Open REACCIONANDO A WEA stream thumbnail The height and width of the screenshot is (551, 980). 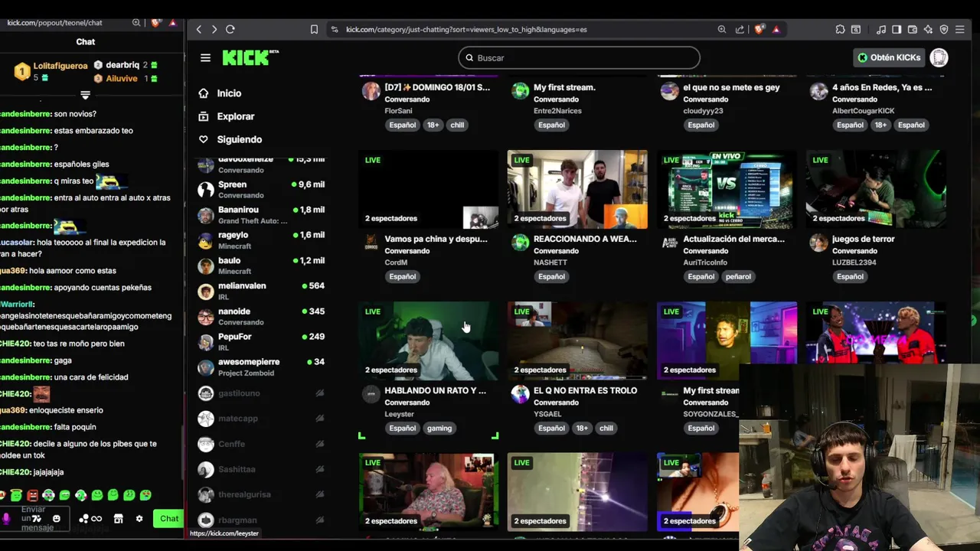pyautogui.click(x=577, y=189)
